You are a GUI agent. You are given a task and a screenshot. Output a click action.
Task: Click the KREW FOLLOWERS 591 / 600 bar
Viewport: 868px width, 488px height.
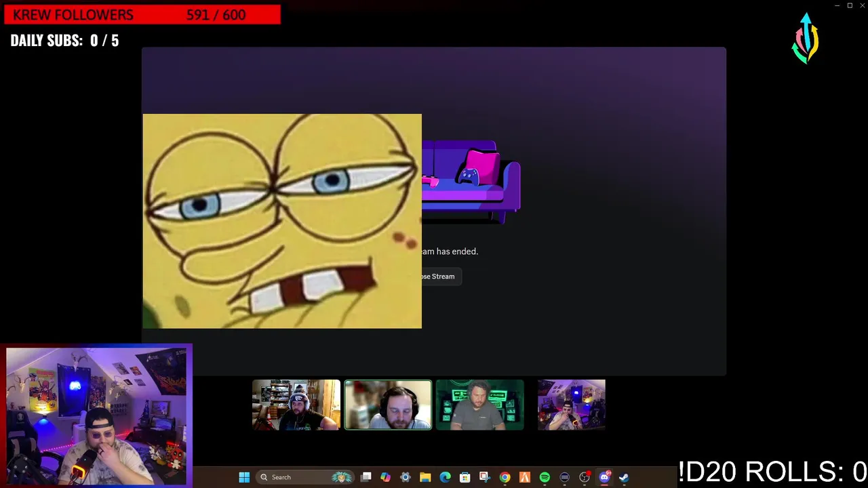(142, 15)
